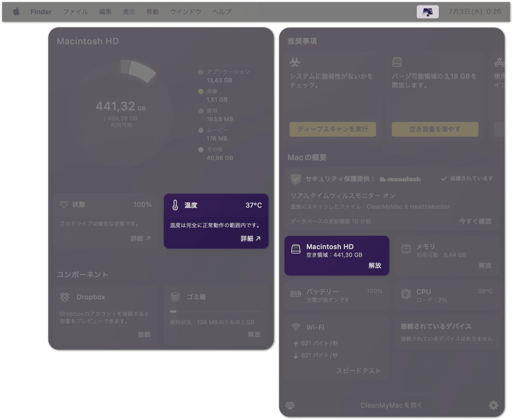Image resolution: width=513 pixels, height=420 pixels.
Task: Click リアルタイムウィルスモニター オン text
Action: pyautogui.click(x=343, y=196)
